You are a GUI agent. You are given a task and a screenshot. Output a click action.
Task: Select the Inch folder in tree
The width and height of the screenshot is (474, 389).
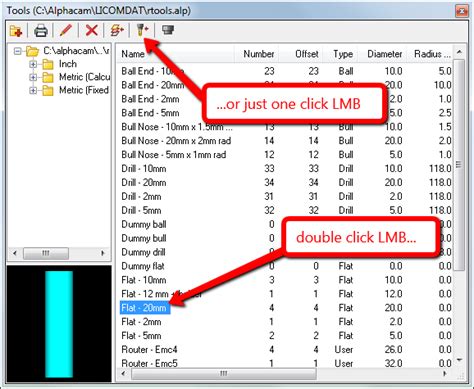click(68, 64)
